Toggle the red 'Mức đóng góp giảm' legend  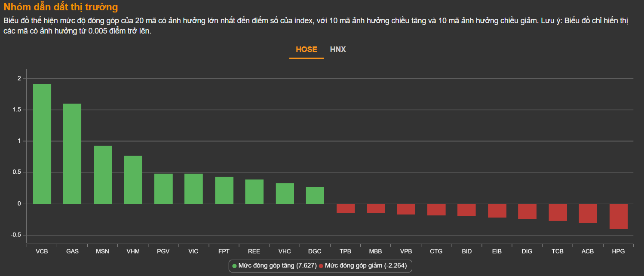click(x=365, y=266)
